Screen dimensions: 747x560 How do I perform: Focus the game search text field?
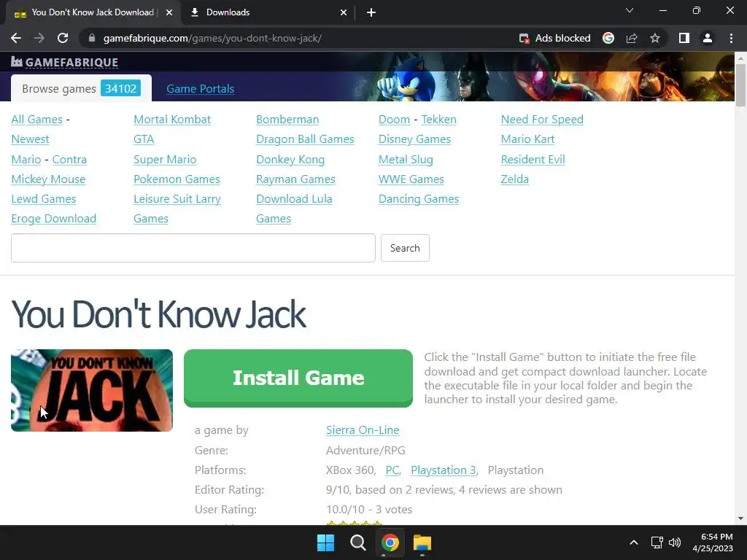coord(193,248)
